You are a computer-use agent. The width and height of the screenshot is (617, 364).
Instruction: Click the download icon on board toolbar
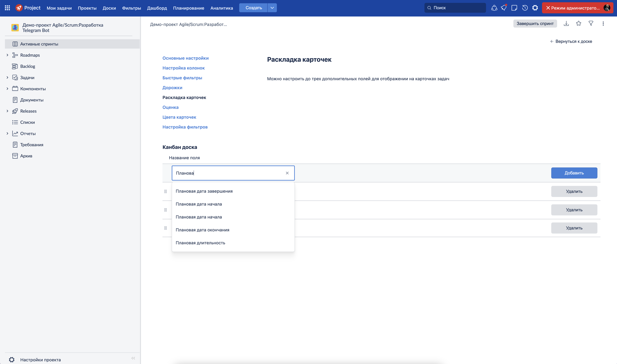[x=566, y=24]
